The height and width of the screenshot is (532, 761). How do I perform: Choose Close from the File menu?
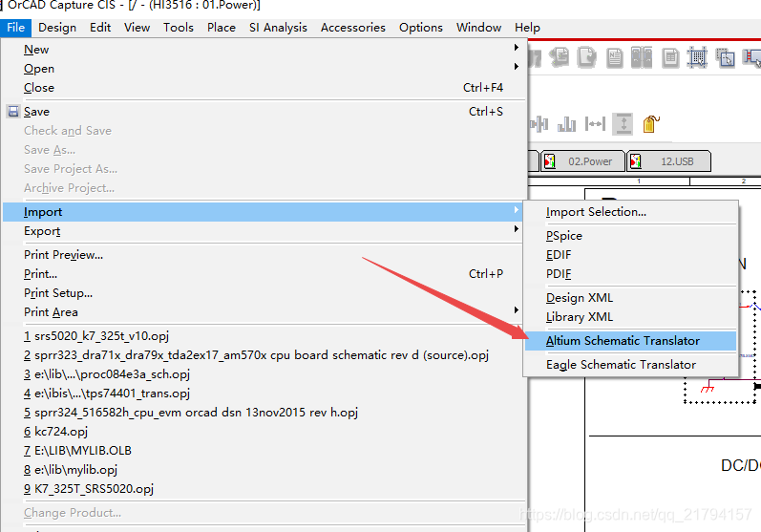264,88
